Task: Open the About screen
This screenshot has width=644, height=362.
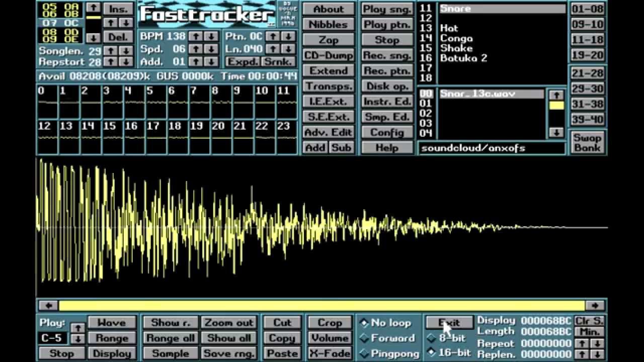Action: click(328, 9)
